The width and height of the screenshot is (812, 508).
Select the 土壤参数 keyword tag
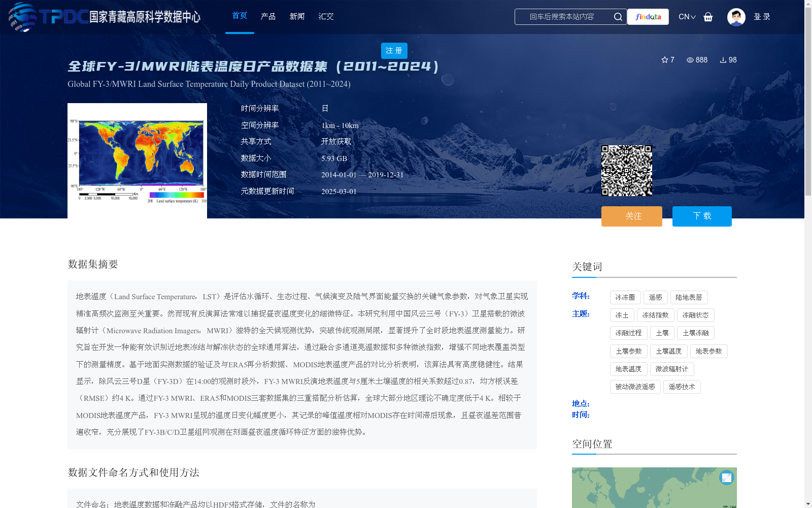[x=629, y=351]
